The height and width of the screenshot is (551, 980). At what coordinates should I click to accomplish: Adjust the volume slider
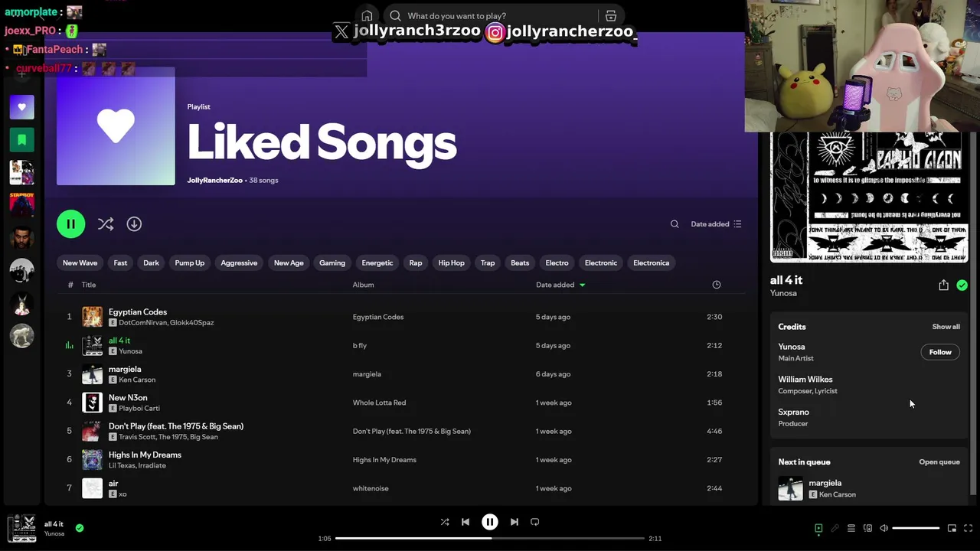[x=916, y=528]
